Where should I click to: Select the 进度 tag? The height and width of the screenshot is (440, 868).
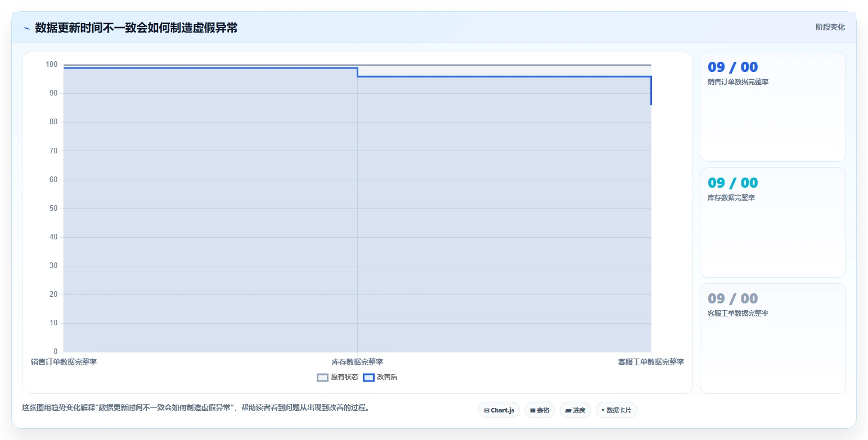click(575, 410)
